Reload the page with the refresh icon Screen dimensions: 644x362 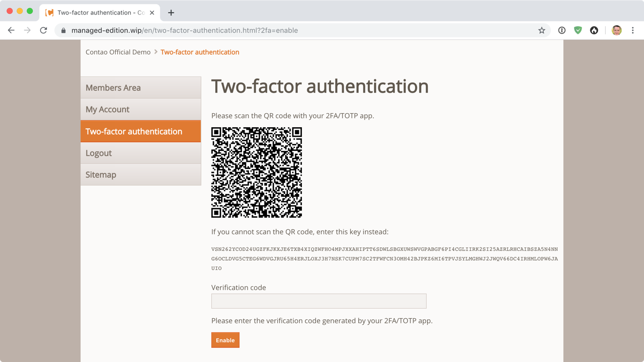pos(43,30)
